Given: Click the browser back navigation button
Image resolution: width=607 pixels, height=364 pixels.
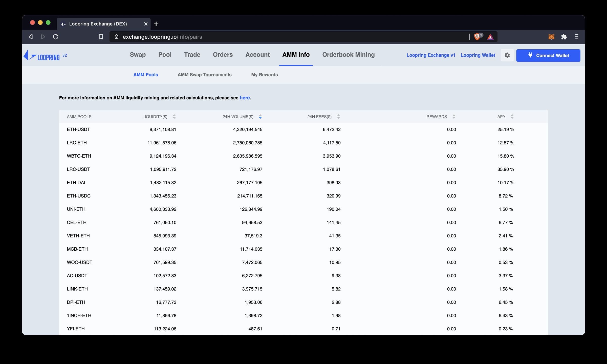Looking at the screenshot, I should pos(31,36).
